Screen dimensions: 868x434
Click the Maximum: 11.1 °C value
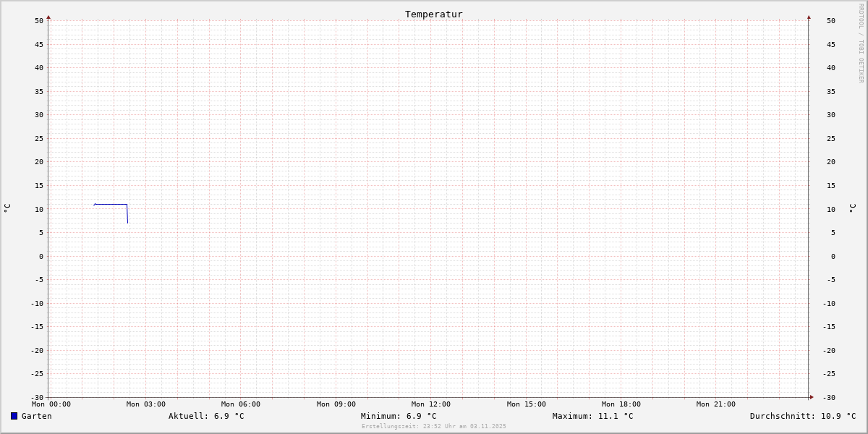(592, 416)
